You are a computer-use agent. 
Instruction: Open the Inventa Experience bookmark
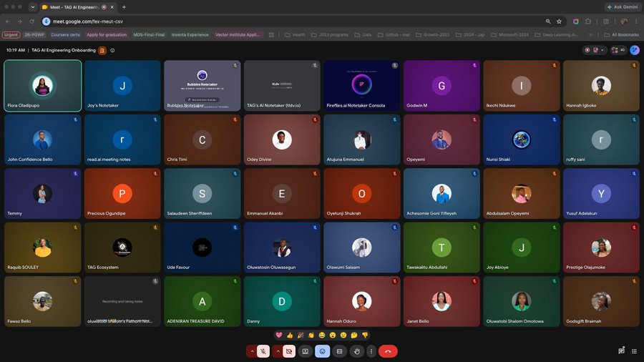190,35
